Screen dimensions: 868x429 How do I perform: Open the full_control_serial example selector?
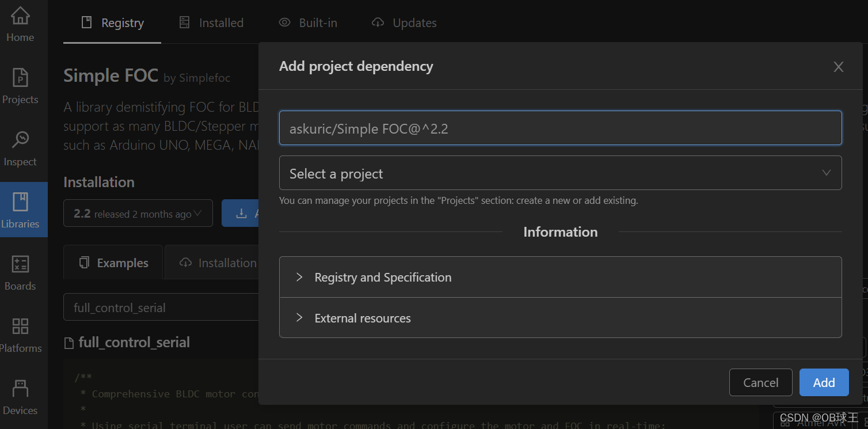pos(161,307)
